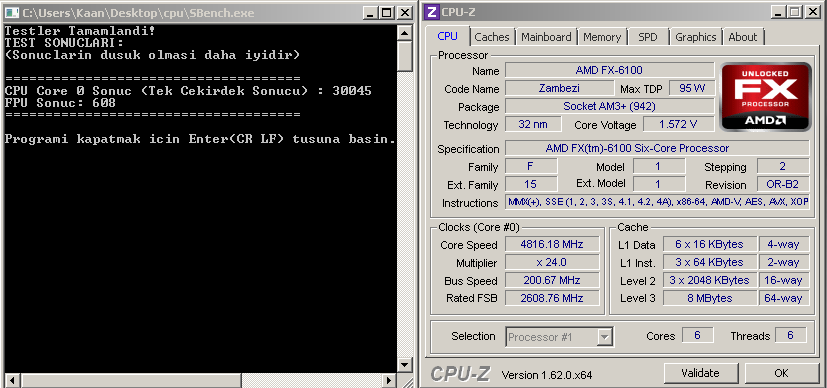The image size is (827, 388).
Task: Click the Level 2 value 3 x 2048 KBytes
Action: 709,280
